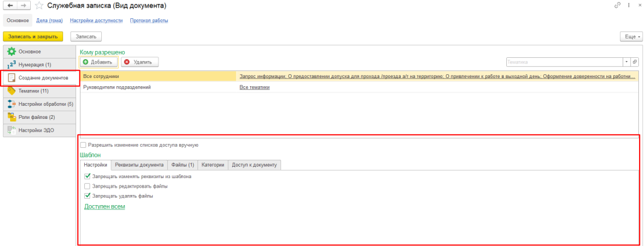
Task: Select the Все сотрудники row
Action: (x=359, y=76)
